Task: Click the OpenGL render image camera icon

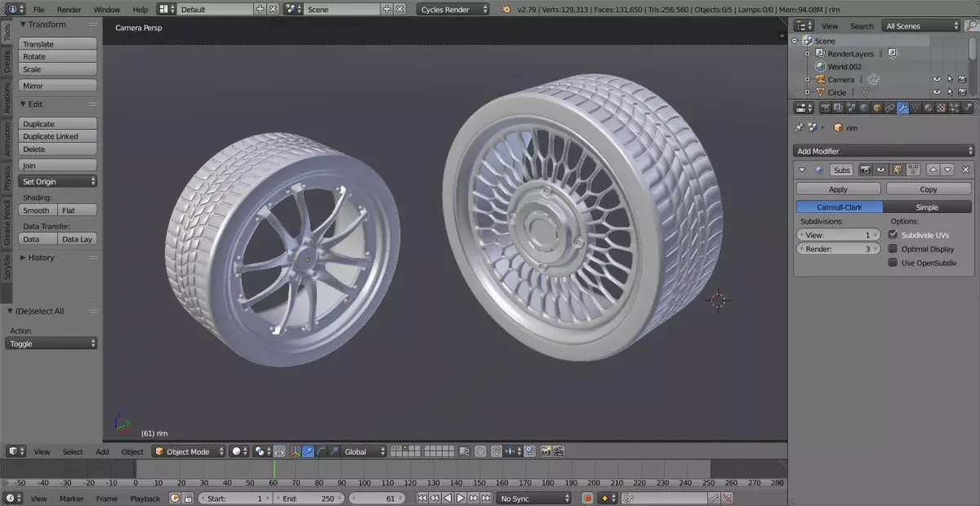Action: pyautogui.click(x=546, y=451)
